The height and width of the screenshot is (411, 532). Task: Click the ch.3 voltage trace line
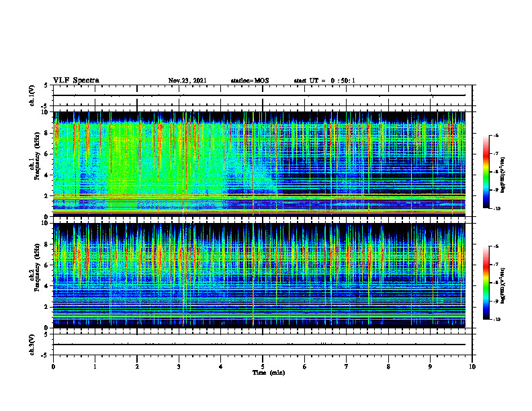259,345
